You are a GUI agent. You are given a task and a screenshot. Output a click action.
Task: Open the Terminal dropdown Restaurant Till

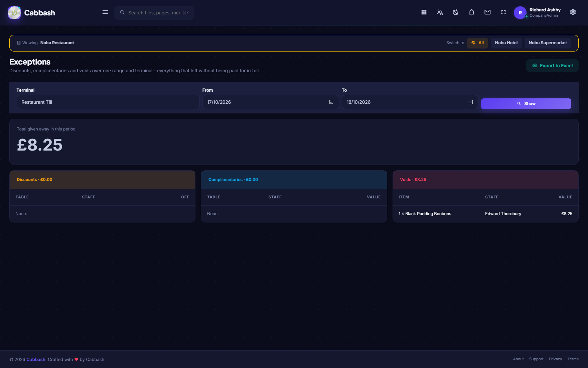tap(108, 102)
